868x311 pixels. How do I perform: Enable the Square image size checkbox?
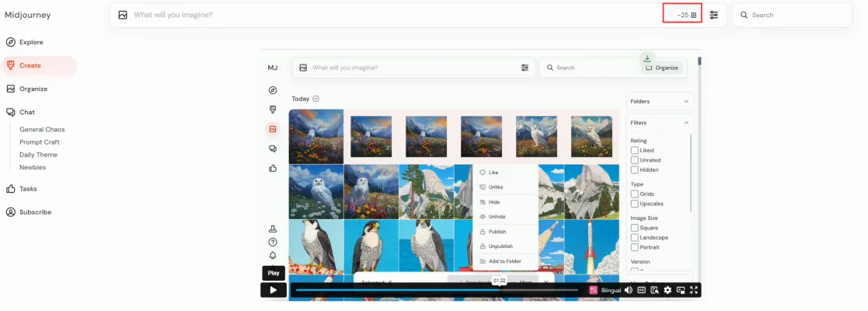[x=635, y=228]
